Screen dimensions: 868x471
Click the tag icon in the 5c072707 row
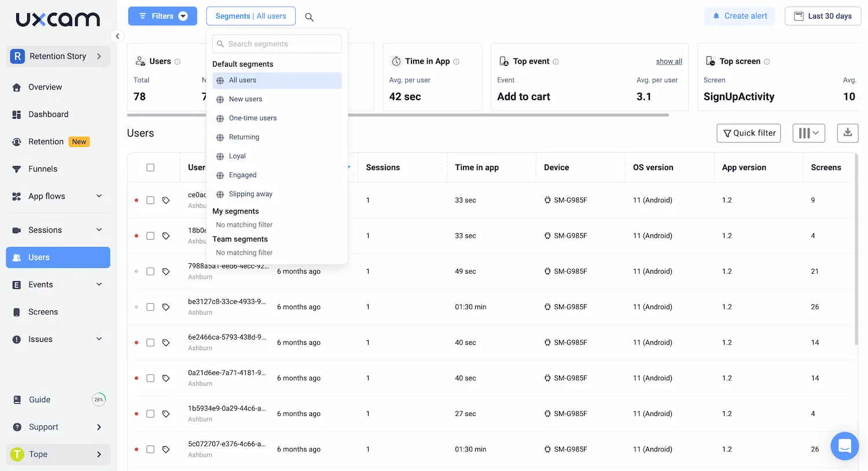click(166, 450)
